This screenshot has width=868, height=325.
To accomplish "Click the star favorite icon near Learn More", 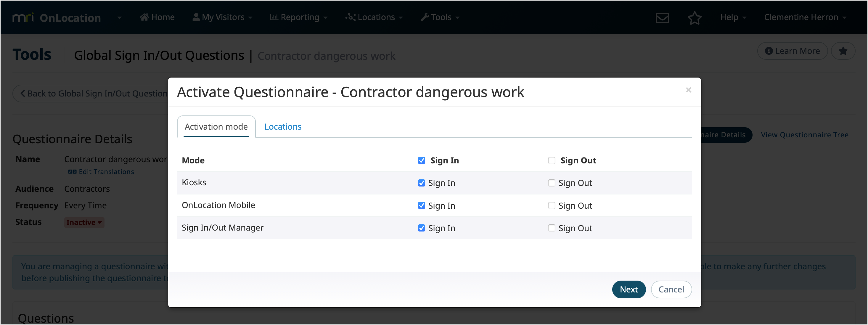I will [x=843, y=51].
